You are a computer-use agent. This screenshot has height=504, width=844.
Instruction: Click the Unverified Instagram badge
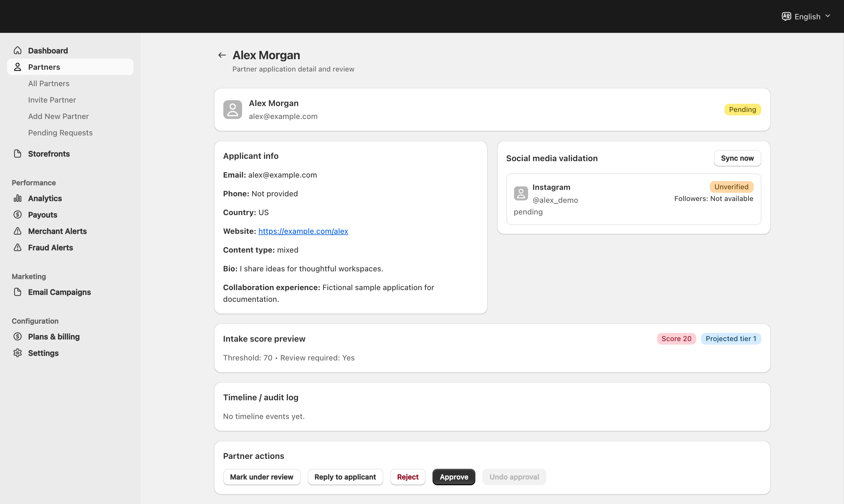731,187
